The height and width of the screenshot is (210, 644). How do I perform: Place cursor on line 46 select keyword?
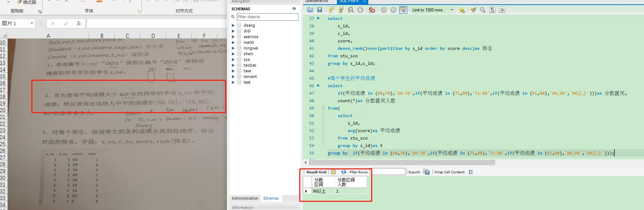click(335, 86)
